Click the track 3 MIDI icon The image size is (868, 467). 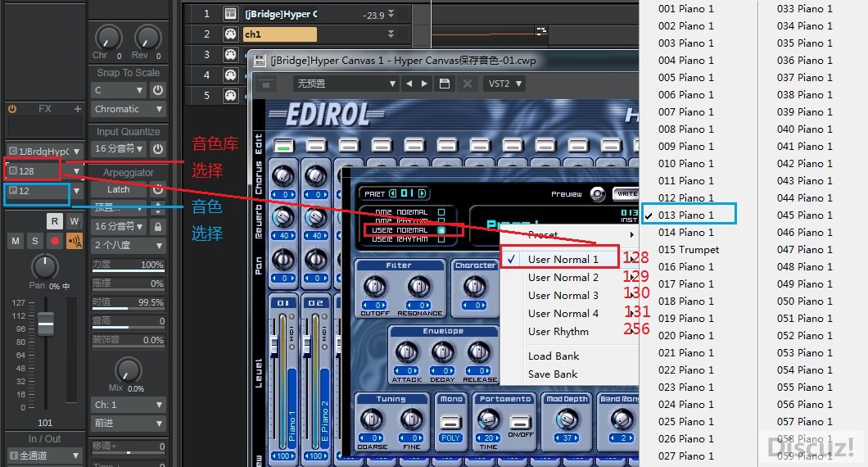[x=230, y=54]
